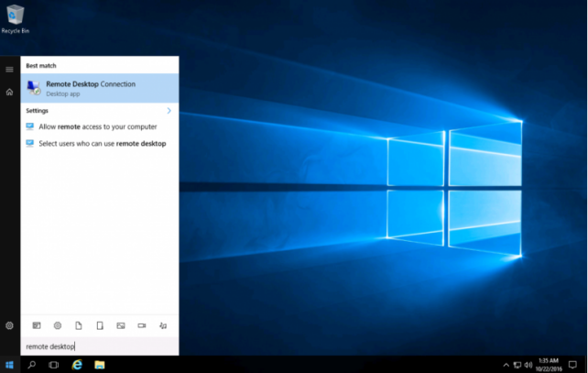Open search settings gear icon
Image resolution: width=588 pixels, height=373 pixels.
[x=9, y=325]
